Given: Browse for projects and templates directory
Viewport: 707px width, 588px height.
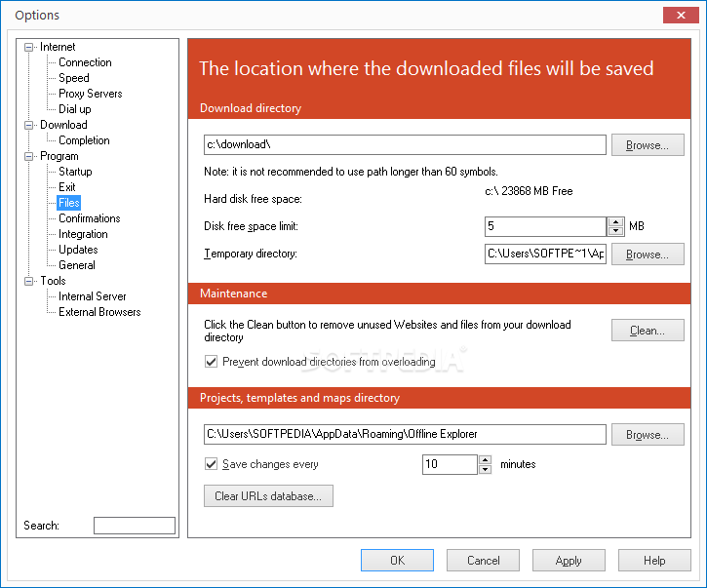Looking at the screenshot, I should pyautogui.click(x=648, y=434).
